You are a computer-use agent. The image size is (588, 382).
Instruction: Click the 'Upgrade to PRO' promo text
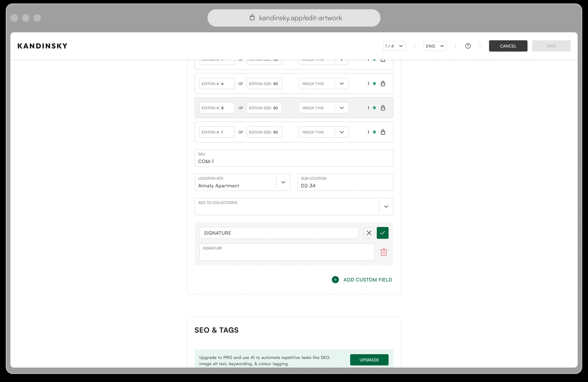click(265, 361)
